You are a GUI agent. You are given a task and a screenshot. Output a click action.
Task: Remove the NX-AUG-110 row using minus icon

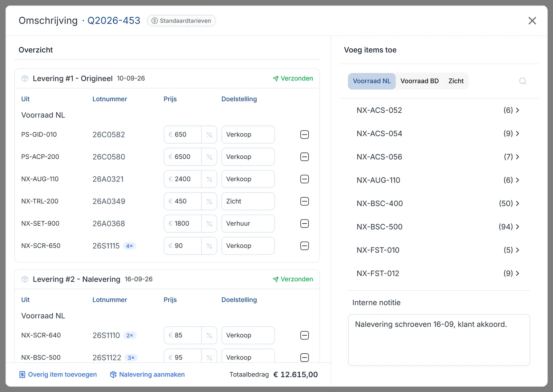pos(304,179)
